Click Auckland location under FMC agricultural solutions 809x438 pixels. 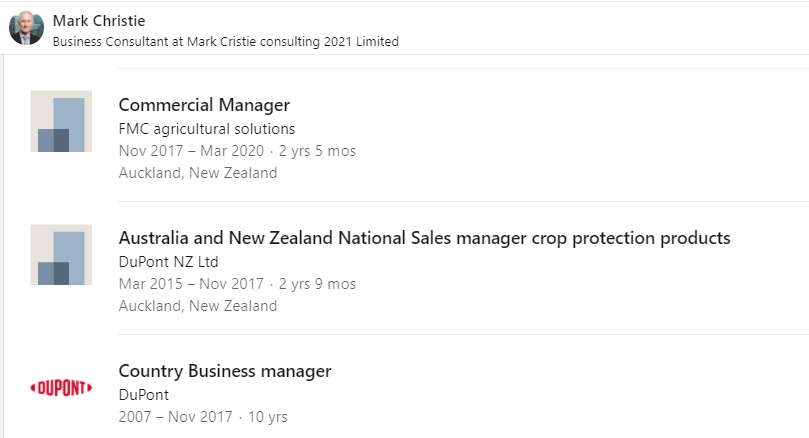(197, 173)
